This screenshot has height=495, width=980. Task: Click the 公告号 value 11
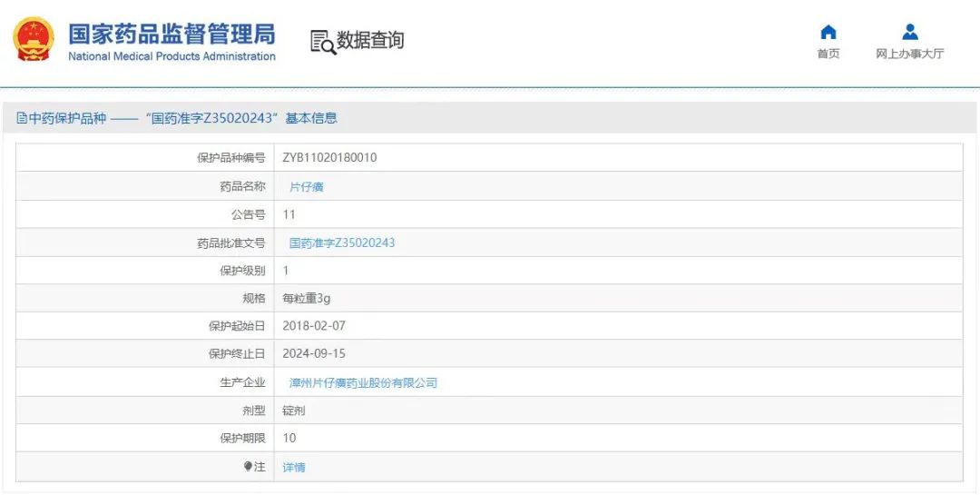pyautogui.click(x=289, y=214)
